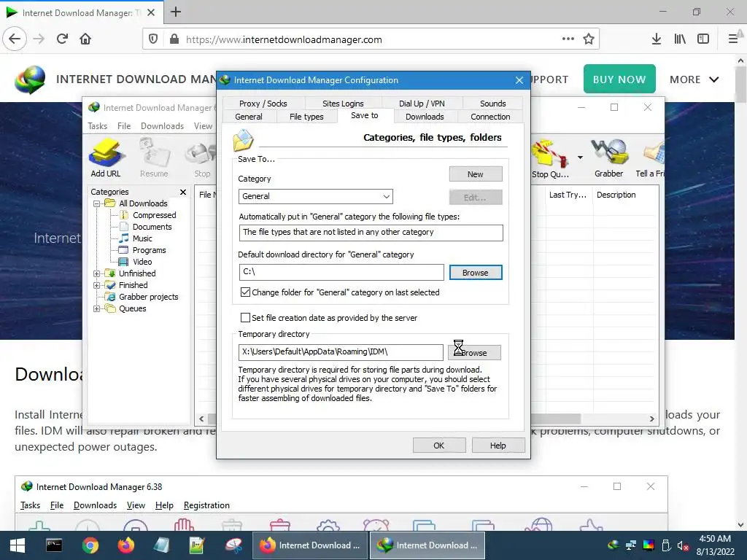The height and width of the screenshot is (560, 747).
Task: Click Help in the configuration dialog
Action: (498, 446)
